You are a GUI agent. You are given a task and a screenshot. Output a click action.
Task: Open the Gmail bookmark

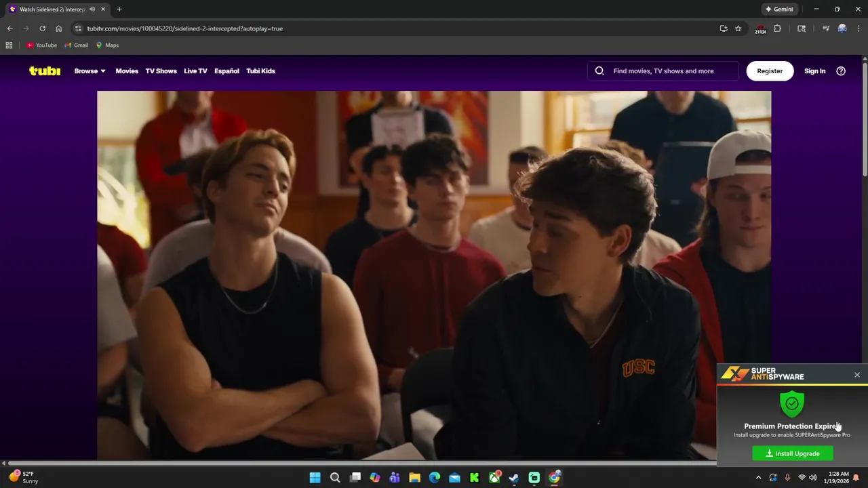click(x=76, y=45)
